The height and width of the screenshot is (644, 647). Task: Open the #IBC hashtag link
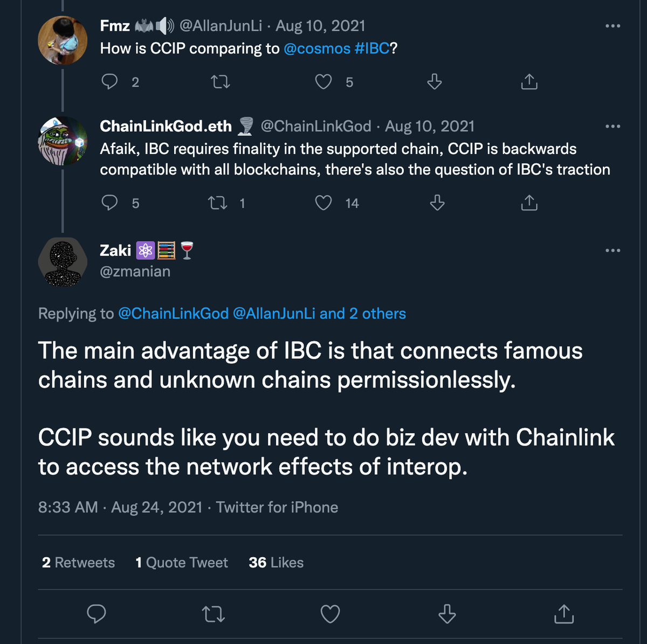pos(372,49)
